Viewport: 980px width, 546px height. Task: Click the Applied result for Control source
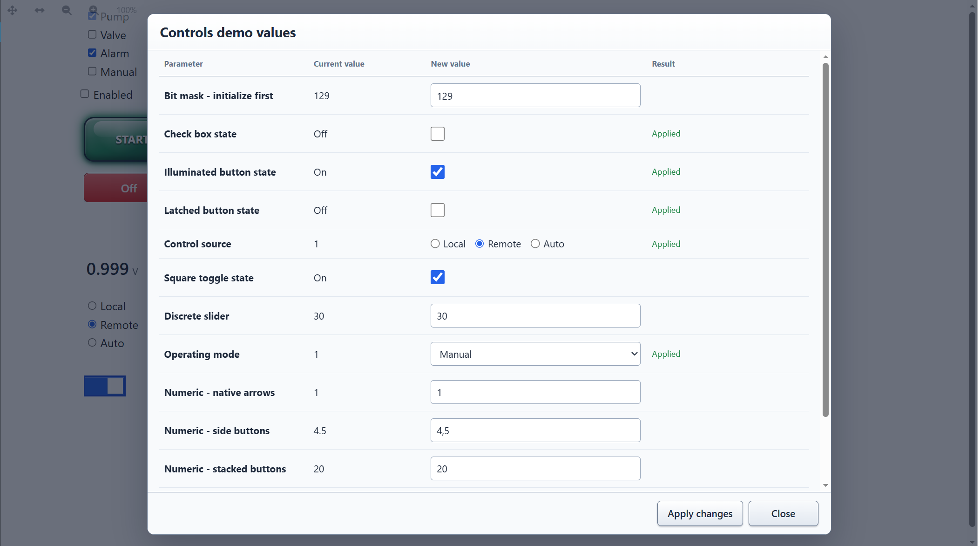(x=666, y=244)
